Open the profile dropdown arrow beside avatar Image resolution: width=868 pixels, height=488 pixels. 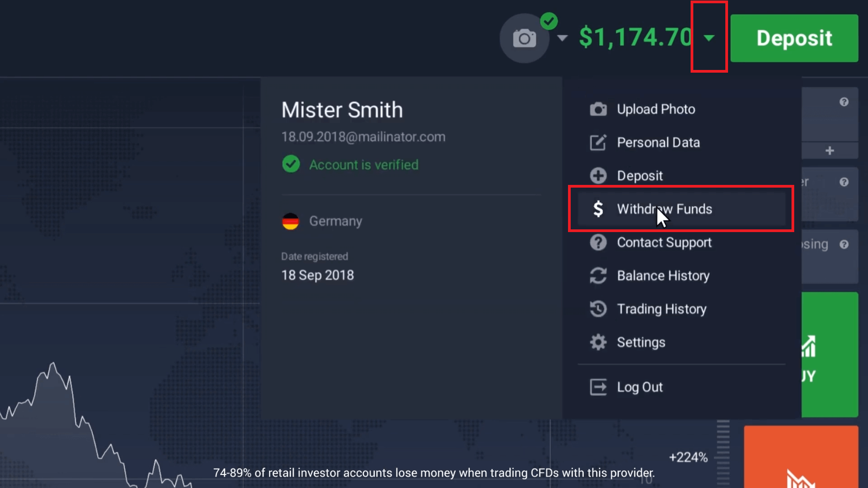tap(563, 38)
